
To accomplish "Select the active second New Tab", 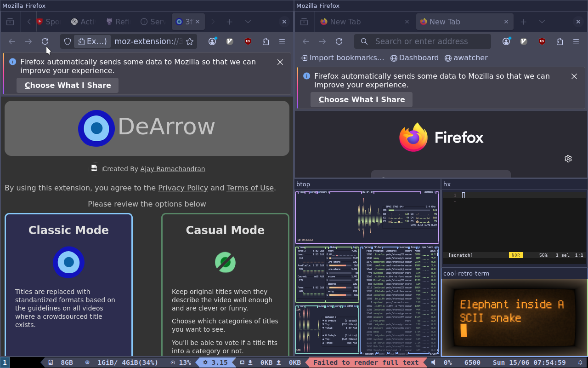I will [x=465, y=22].
